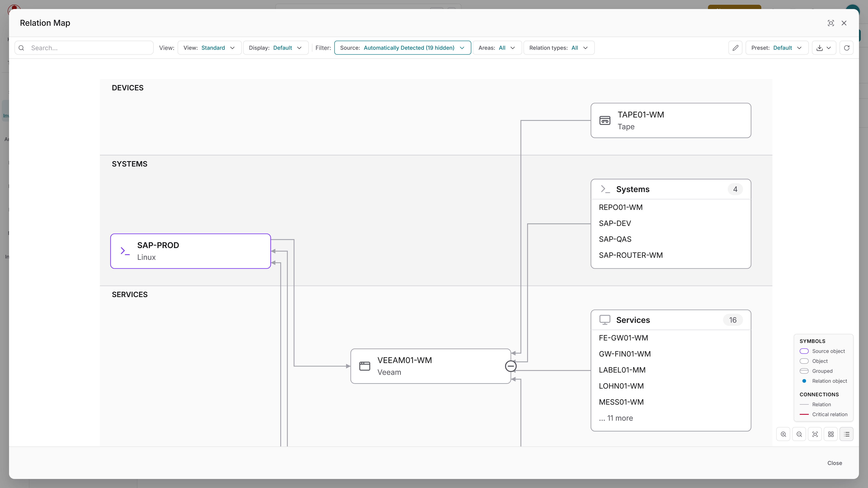Image resolution: width=868 pixels, height=488 pixels.
Task: Click the grid layout icon
Action: pyautogui.click(x=831, y=434)
